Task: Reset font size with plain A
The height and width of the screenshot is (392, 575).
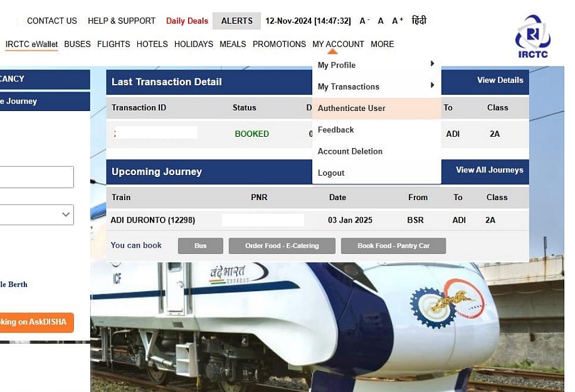Action: [x=381, y=21]
